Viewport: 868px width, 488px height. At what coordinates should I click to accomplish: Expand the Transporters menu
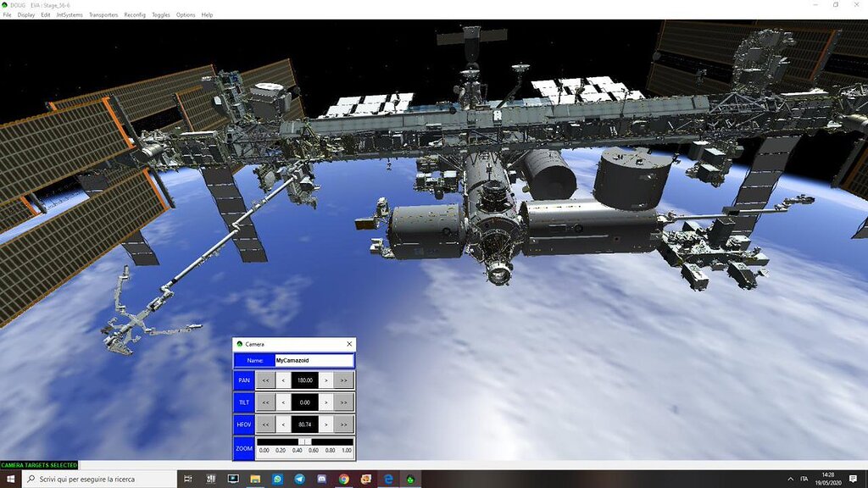(x=103, y=15)
